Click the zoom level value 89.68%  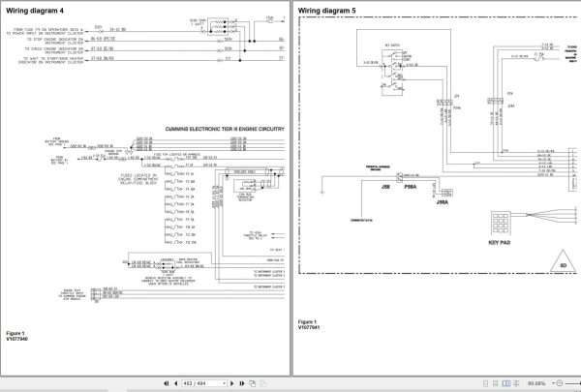[x=536, y=384]
